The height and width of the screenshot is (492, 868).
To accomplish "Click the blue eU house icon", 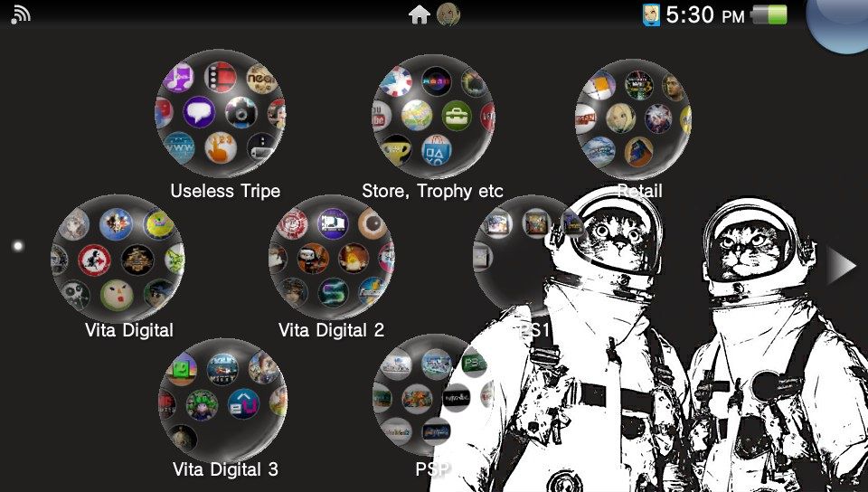I will pyautogui.click(x=243, y=404).
